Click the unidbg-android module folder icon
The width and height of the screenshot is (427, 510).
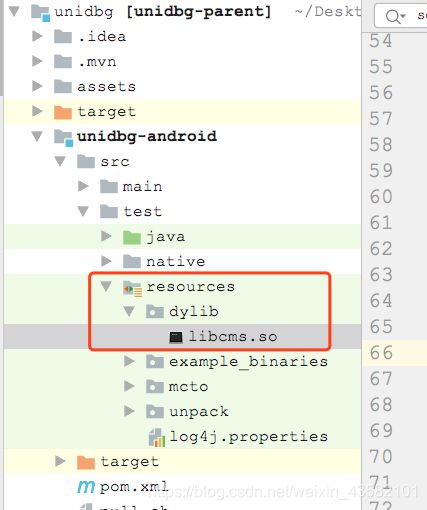63,137
